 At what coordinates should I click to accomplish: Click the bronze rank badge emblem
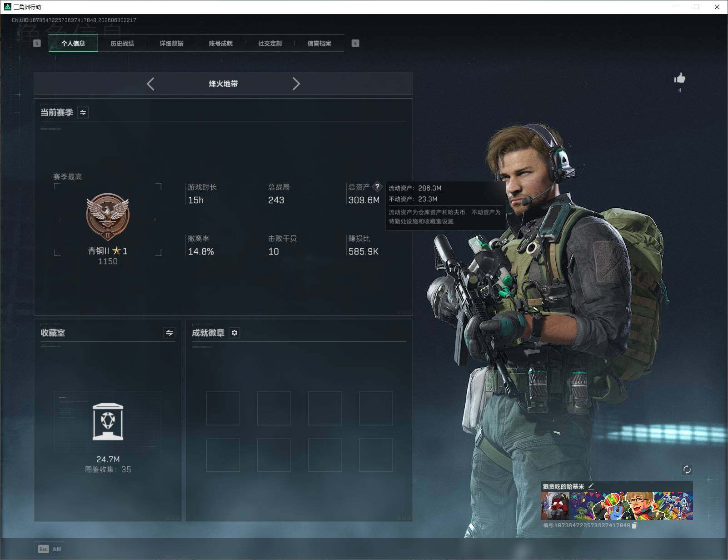click(108, 217)
